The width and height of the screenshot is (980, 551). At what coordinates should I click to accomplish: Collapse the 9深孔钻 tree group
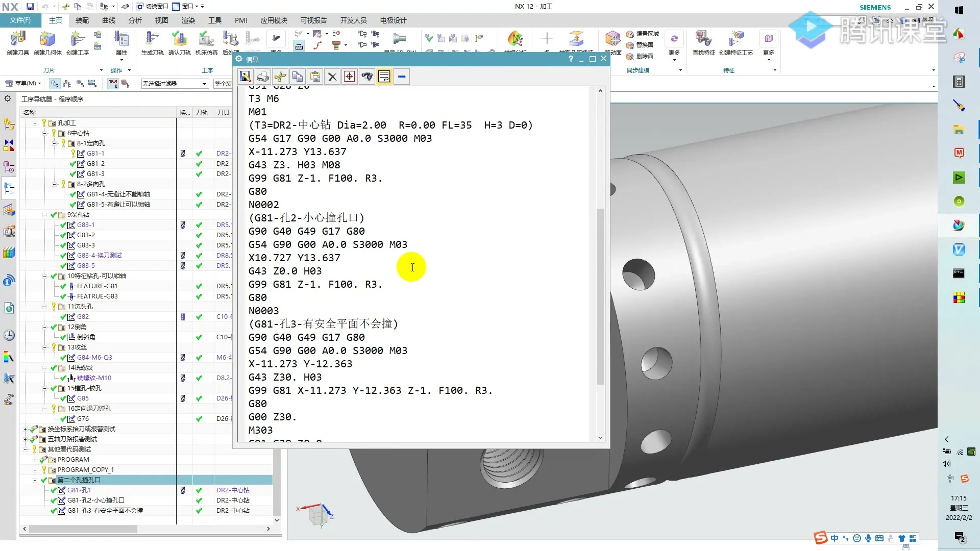[x=45, y=215]
